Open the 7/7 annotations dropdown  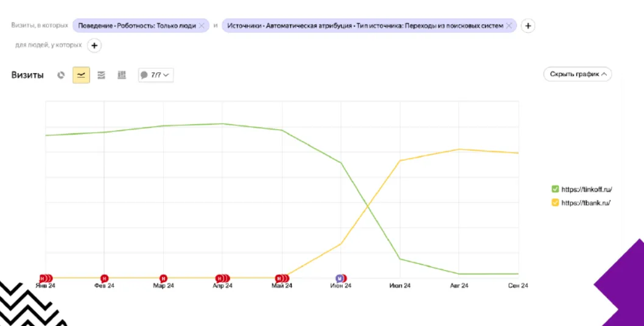156,75
